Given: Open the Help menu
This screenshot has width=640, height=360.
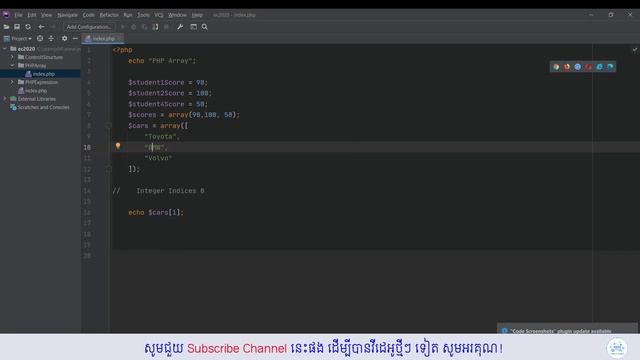Looking at the screenshot, I should pyautogui.click(x=197, y=15).
